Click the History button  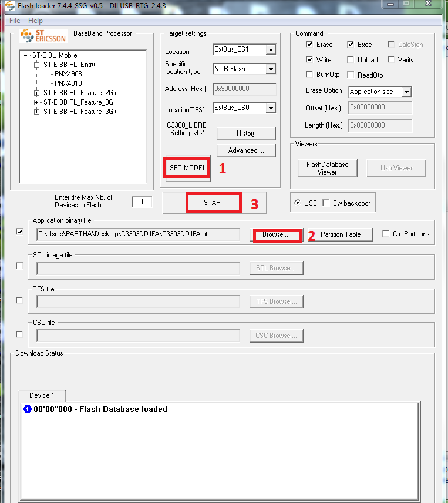click(x=246, y=133)
